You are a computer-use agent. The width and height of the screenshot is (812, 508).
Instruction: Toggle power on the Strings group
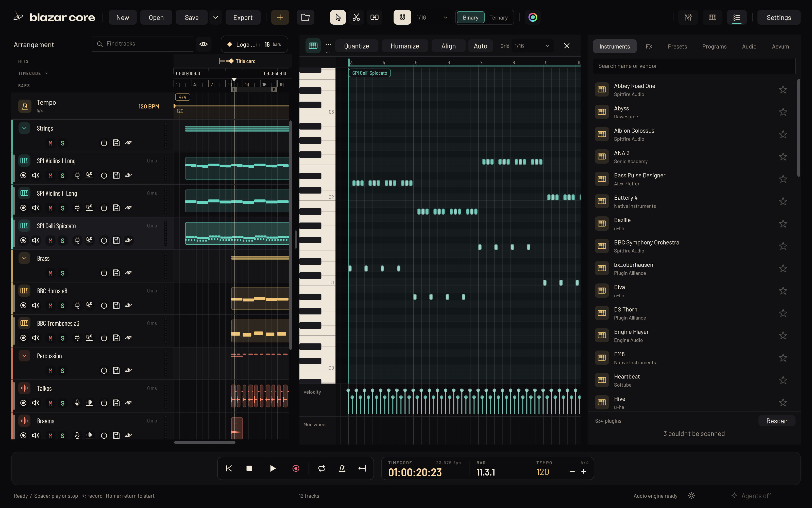[x=104, y=143]
